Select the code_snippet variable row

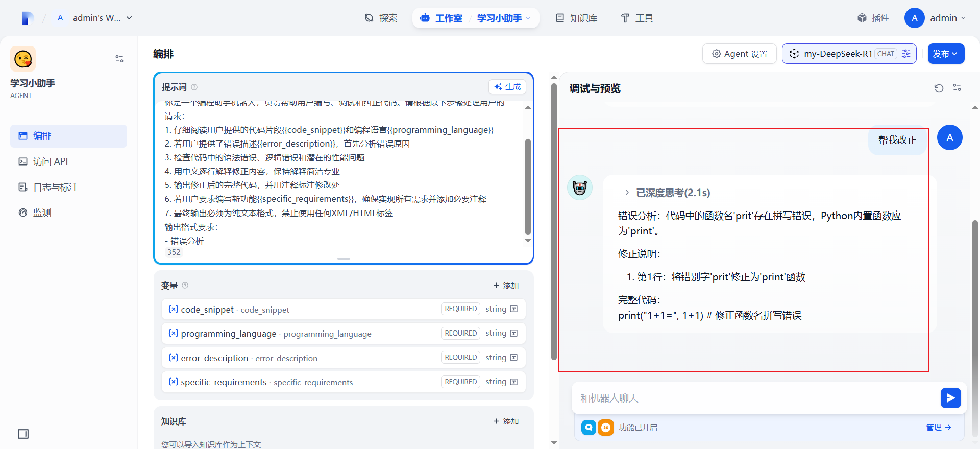click(x=344, y=309)
